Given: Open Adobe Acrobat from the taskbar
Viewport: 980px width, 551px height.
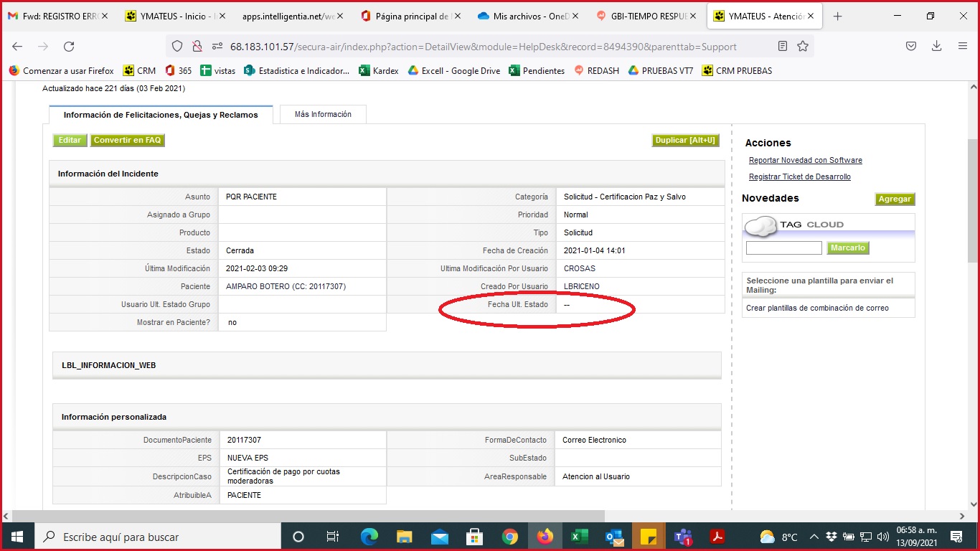Looking at the screenshot, I should [x=717, y=536].
